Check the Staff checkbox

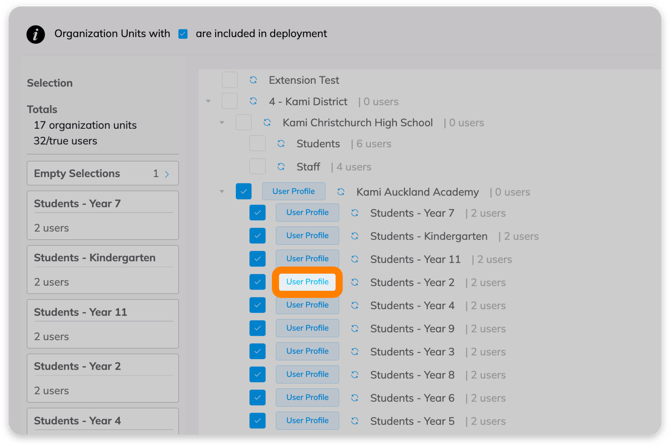[x=257, y=167]
